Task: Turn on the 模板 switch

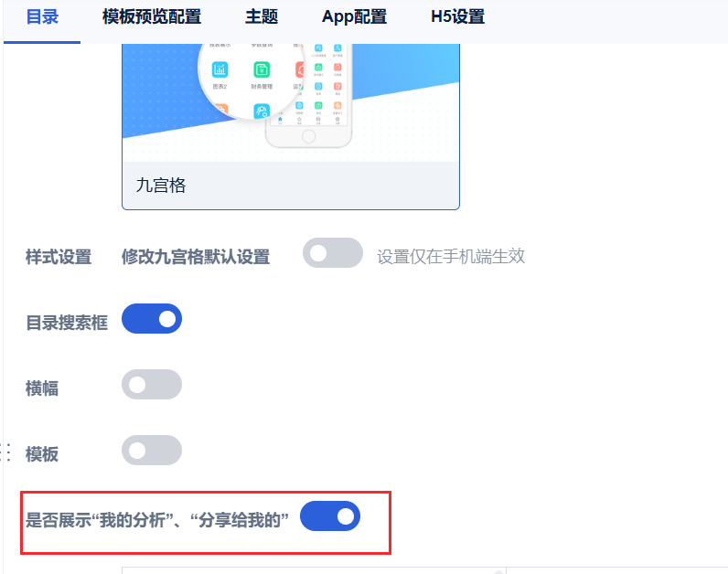Action: coord(152,451)
